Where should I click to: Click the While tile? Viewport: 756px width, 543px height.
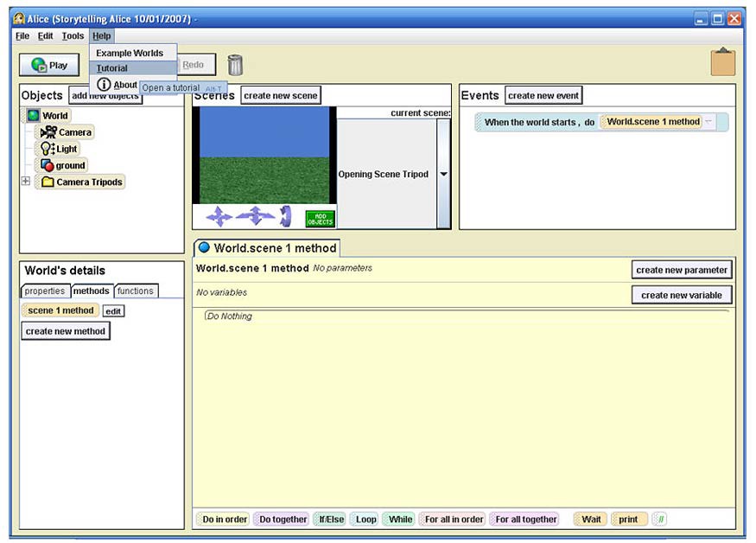pos(400,520)
